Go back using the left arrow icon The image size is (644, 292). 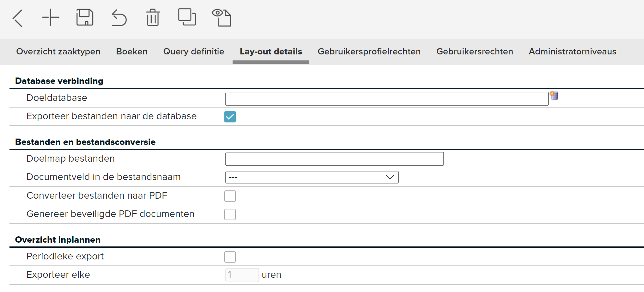click(18, 18)
